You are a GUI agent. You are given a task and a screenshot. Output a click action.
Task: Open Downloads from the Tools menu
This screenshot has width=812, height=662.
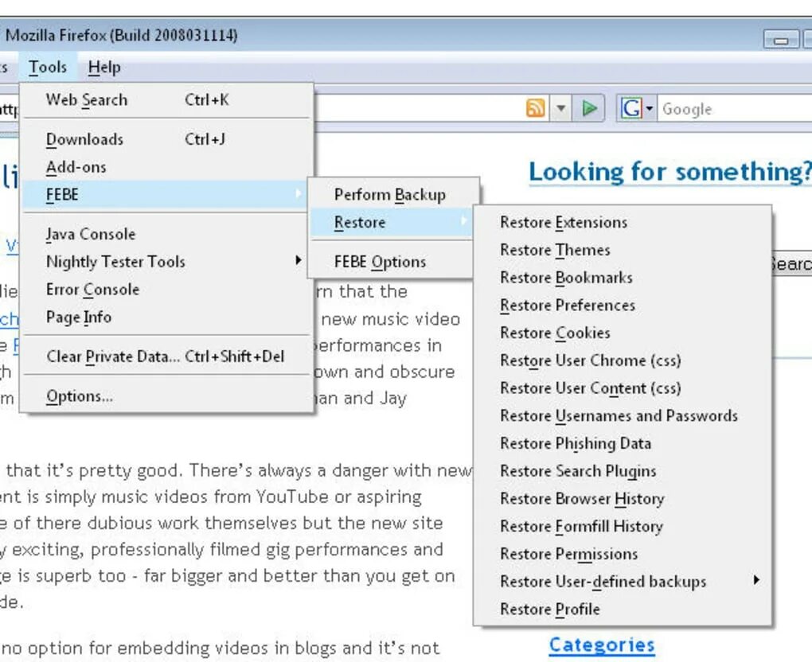166,139
